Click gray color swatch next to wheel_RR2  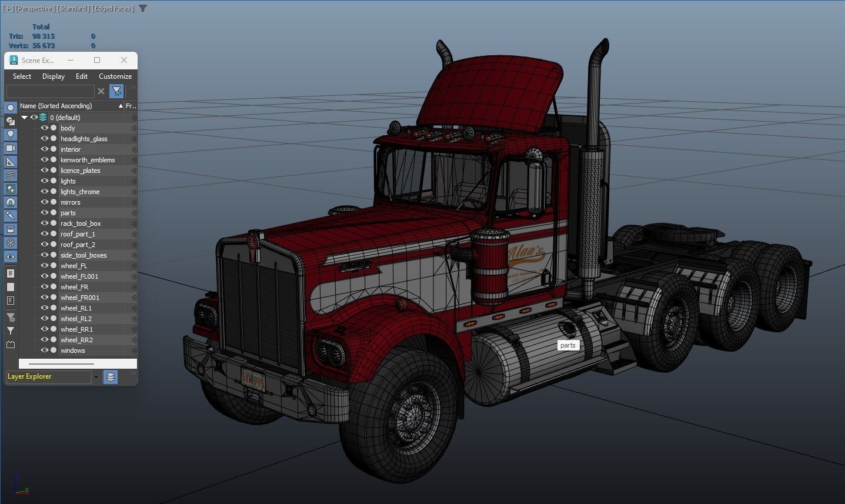(54, 340)
